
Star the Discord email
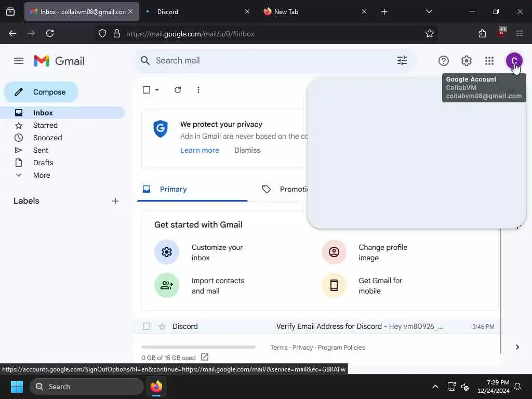[162, 326]
